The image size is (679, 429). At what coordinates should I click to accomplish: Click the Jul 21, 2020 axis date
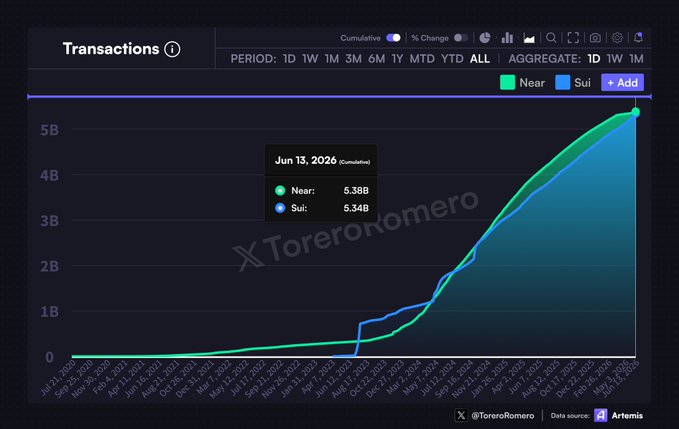pyautogui.click(x=59, y=378)
